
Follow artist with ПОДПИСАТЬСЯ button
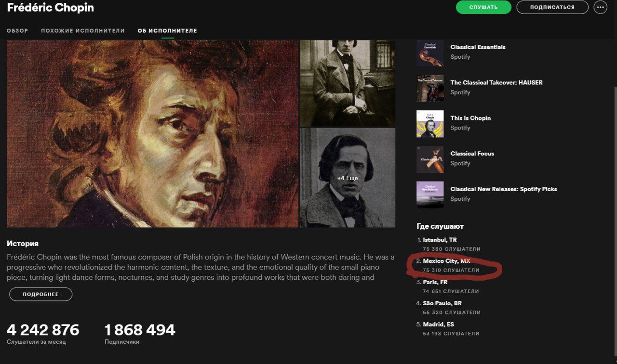pyautogui.click(x=552, y=7)
